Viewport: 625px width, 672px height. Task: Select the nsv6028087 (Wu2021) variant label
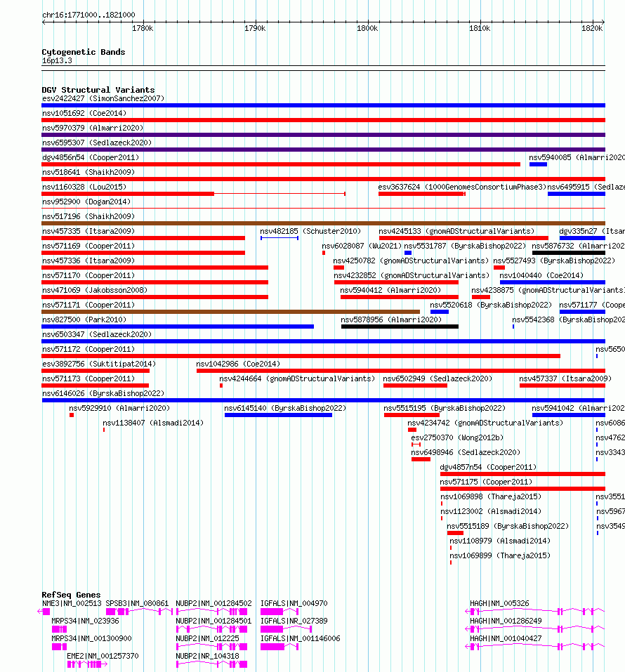tap(362, 246)
